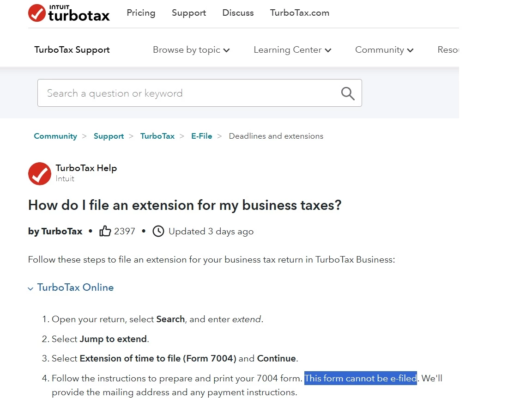Click the '2397' likes count

(x=125, y=231)
